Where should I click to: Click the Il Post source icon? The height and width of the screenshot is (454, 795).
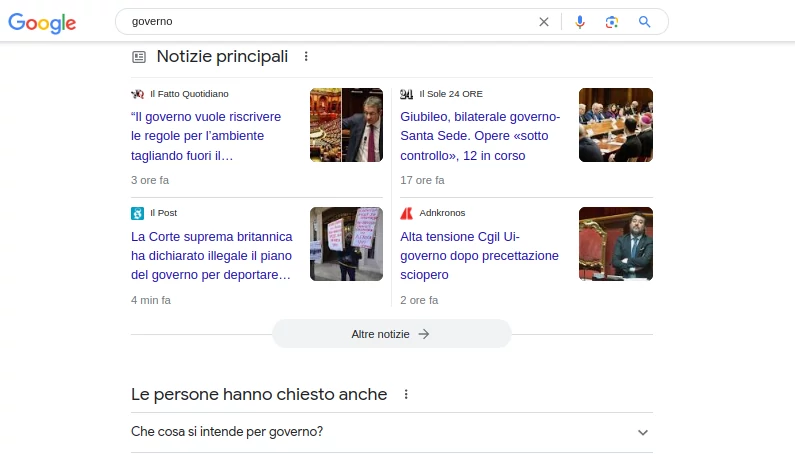[137, 213]
